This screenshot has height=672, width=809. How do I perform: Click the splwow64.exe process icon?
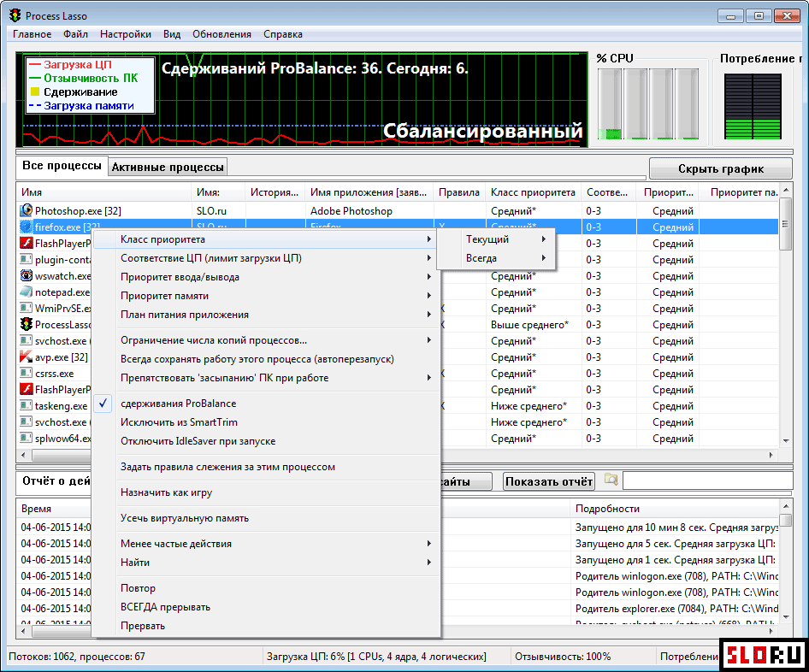coord(26,438)
